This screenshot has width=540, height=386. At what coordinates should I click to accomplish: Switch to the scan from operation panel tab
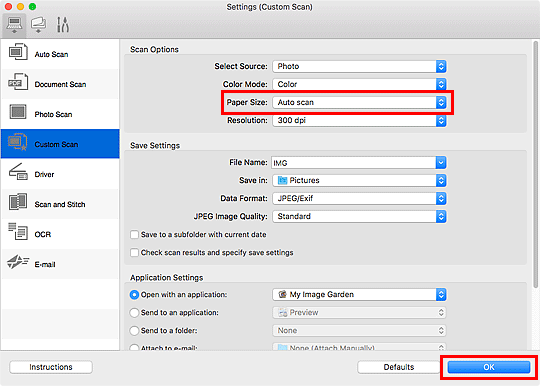(x=38, y=25)
